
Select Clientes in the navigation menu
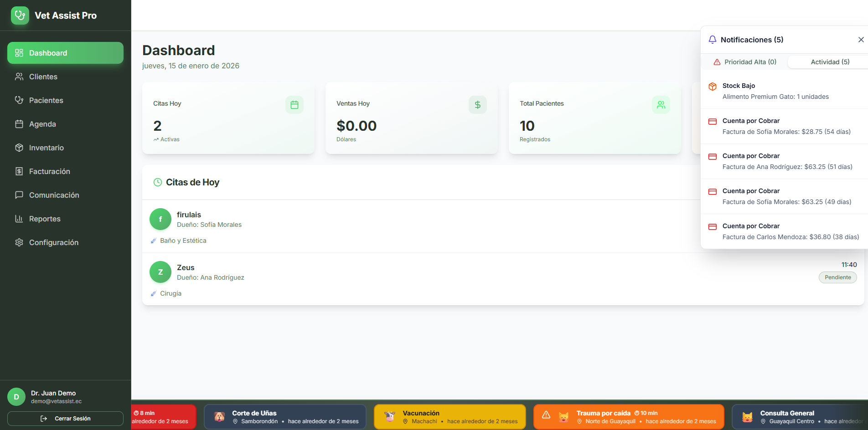click(43, 77)
